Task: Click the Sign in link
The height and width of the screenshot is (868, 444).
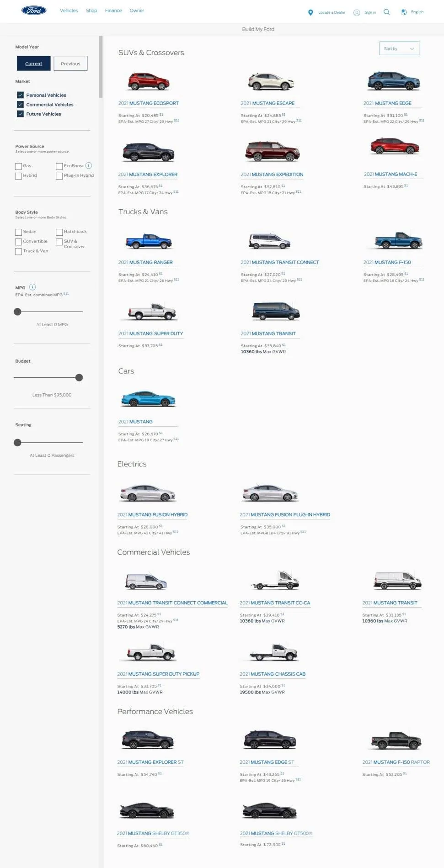Action: (x=370, y=12)
